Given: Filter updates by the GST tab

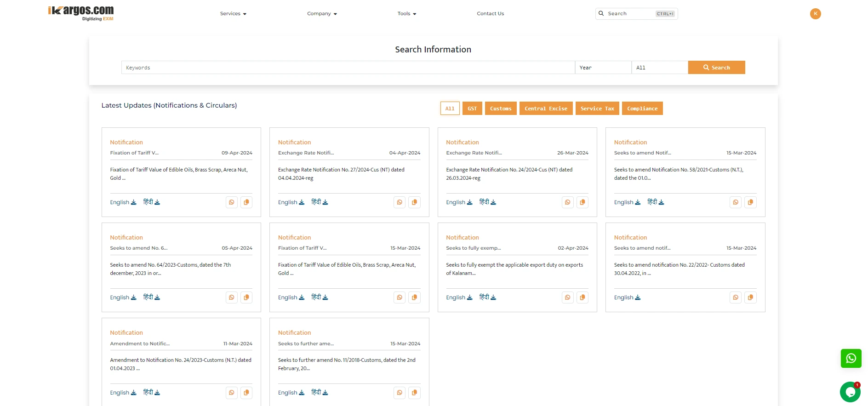Looking at the screenshot, I should [472, 109].
